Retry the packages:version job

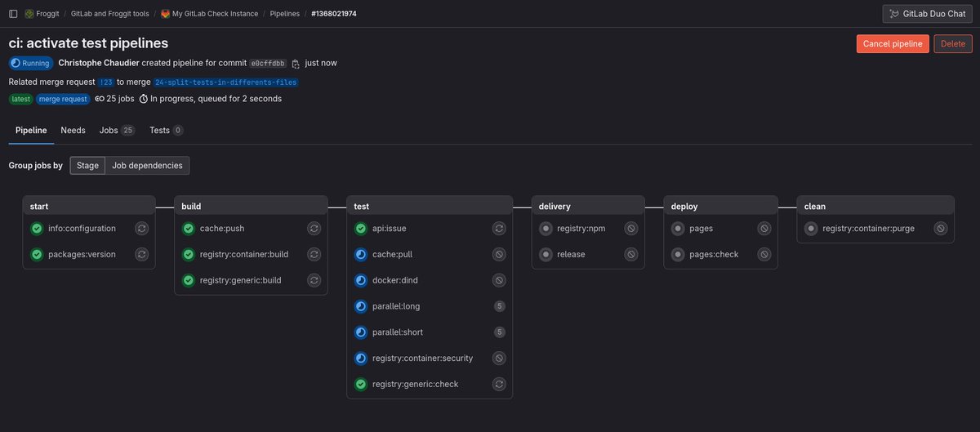141,254
